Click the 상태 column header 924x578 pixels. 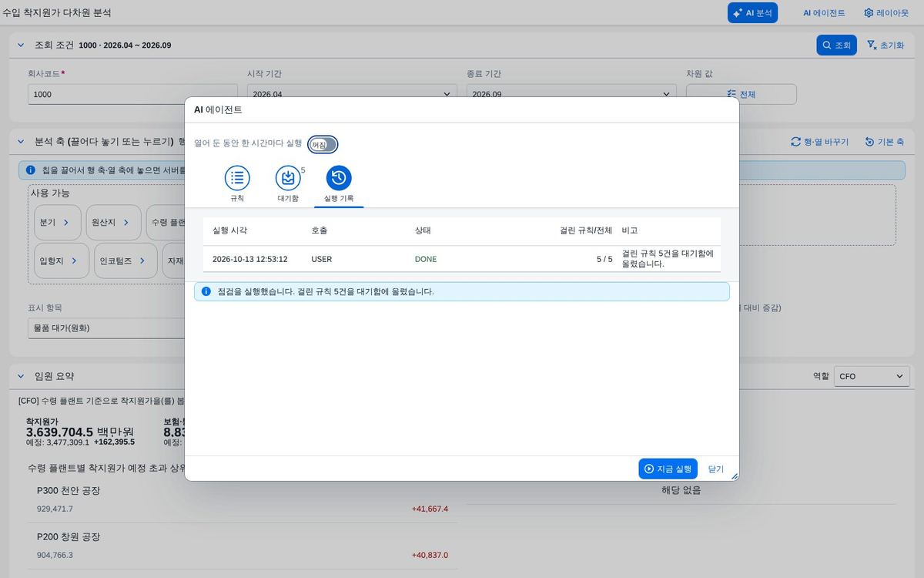pos(423,230)
